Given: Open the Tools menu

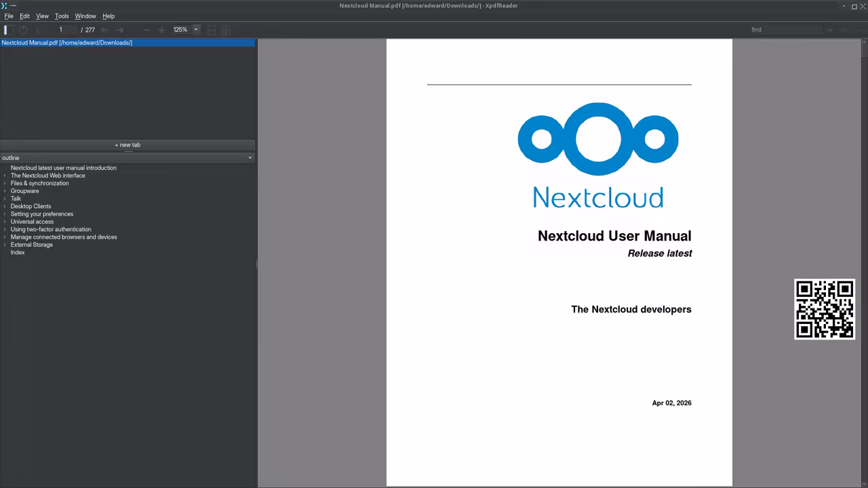Looking at the screenshot, I should [x=62, y=16].
